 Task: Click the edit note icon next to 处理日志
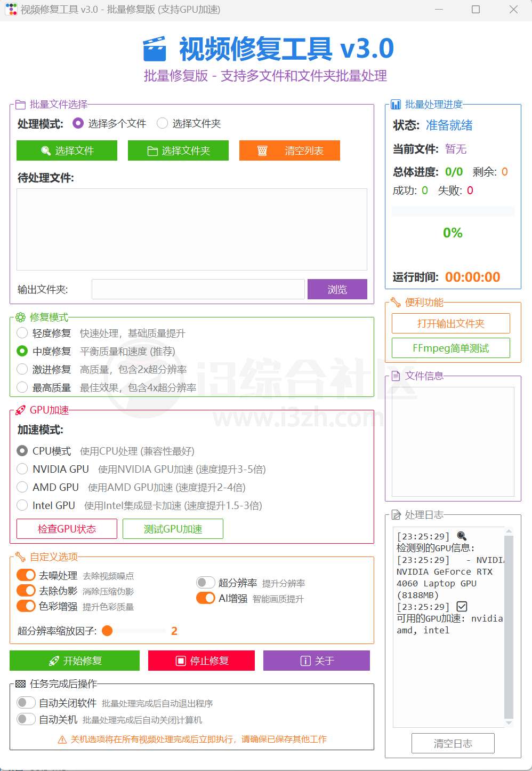click(396, 515)
